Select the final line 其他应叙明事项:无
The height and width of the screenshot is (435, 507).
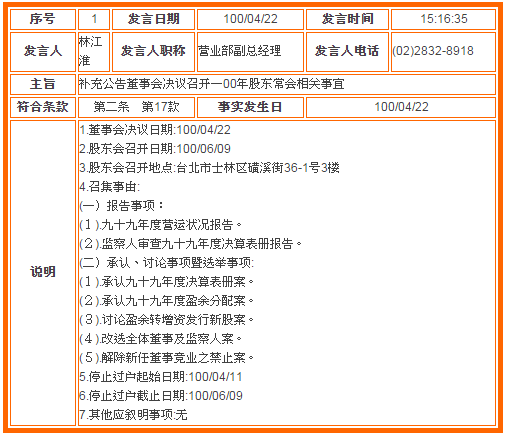pos(133,415)
